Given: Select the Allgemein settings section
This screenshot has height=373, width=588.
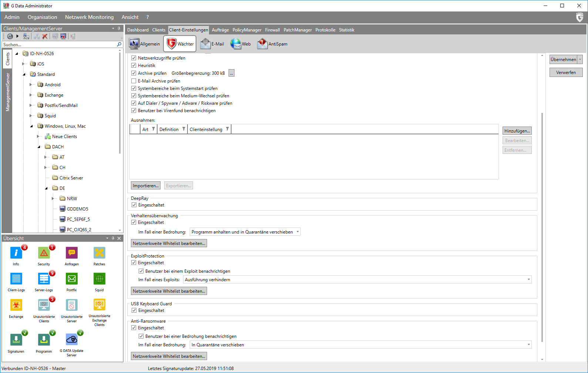Looking at the screenshot, I should pyautogui.click(x=144, y=44).
